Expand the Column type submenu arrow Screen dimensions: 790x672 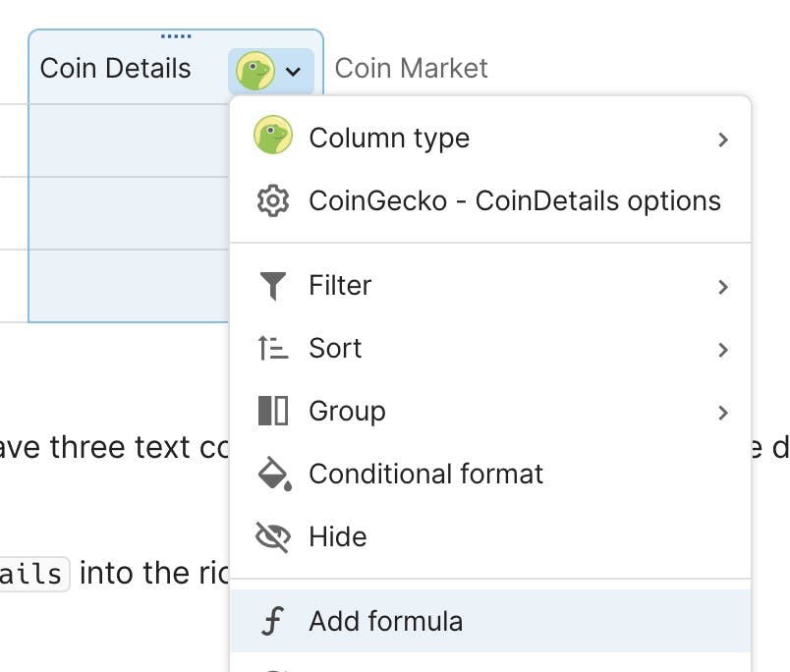tap(723, 139)
